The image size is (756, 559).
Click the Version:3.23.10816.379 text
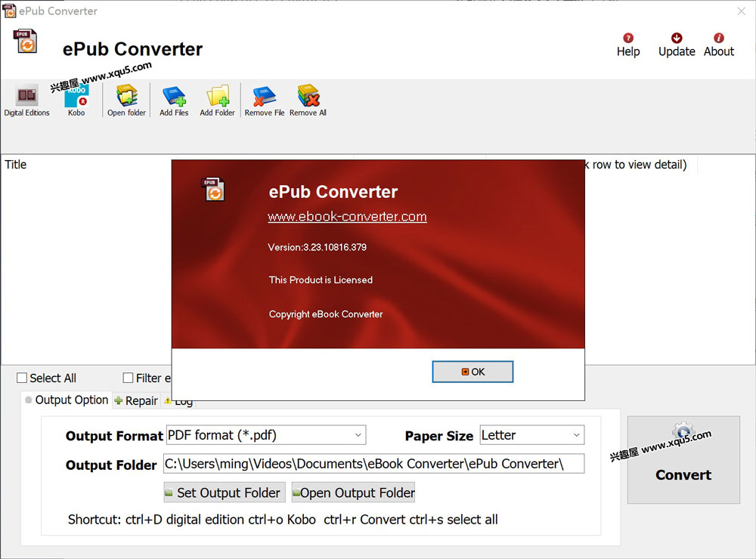point(317,247)
